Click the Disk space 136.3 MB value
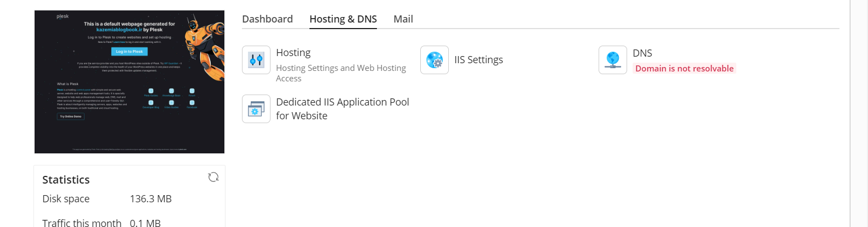Viewport: 868px width, 227px height. (x=150, y=199)
